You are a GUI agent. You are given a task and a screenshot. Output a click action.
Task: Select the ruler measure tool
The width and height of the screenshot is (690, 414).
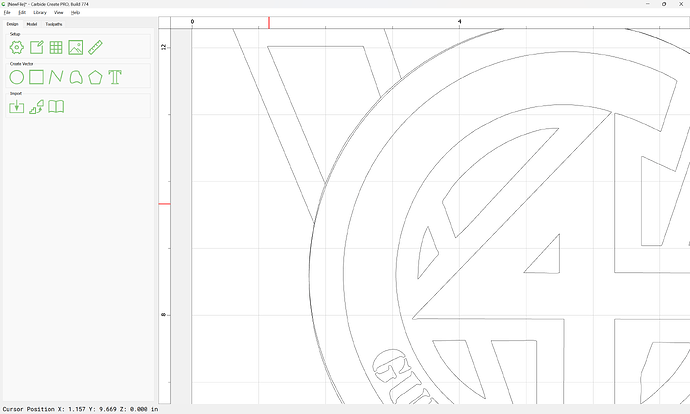coord(95,48)
